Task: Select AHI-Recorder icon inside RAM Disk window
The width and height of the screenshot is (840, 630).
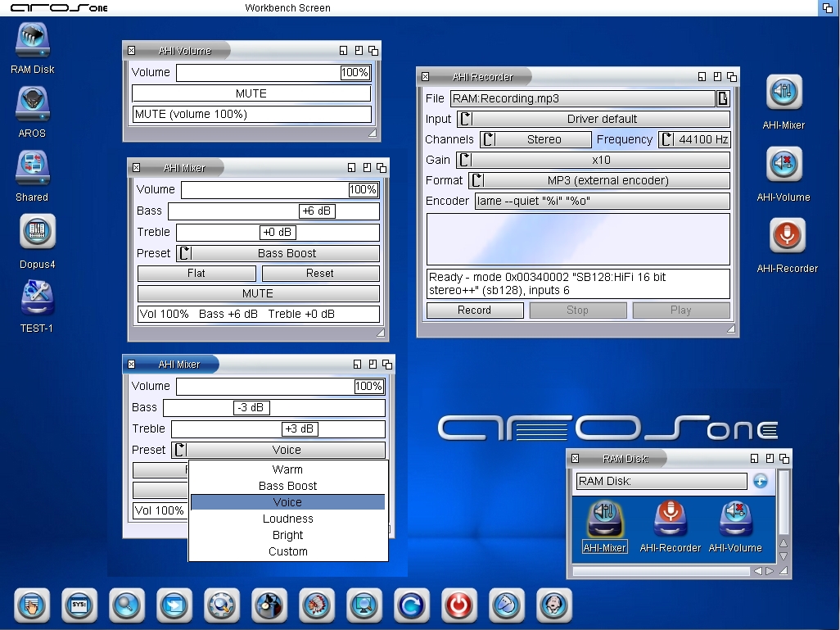Action: pyautogui.click(x=671, y=519)
